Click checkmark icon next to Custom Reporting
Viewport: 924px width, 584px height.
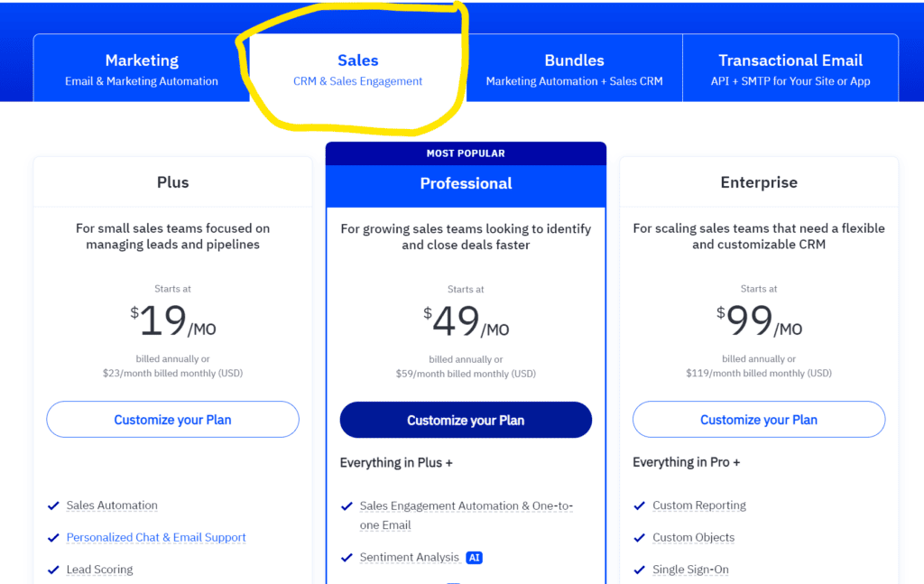pos(640,505)
